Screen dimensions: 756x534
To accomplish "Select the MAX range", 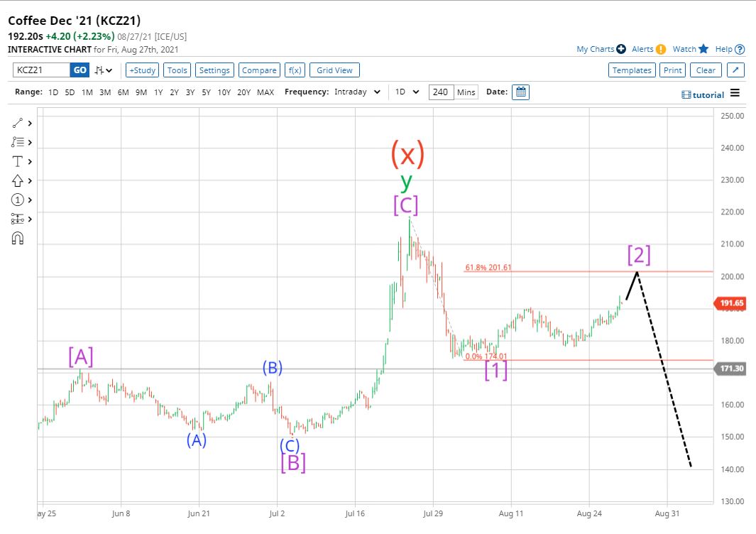I will (265, 92).
